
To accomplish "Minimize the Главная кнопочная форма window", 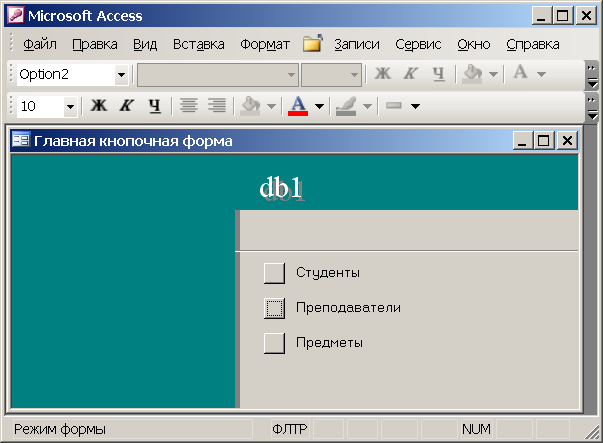I will pyautogui.click(x=522, y=140).
